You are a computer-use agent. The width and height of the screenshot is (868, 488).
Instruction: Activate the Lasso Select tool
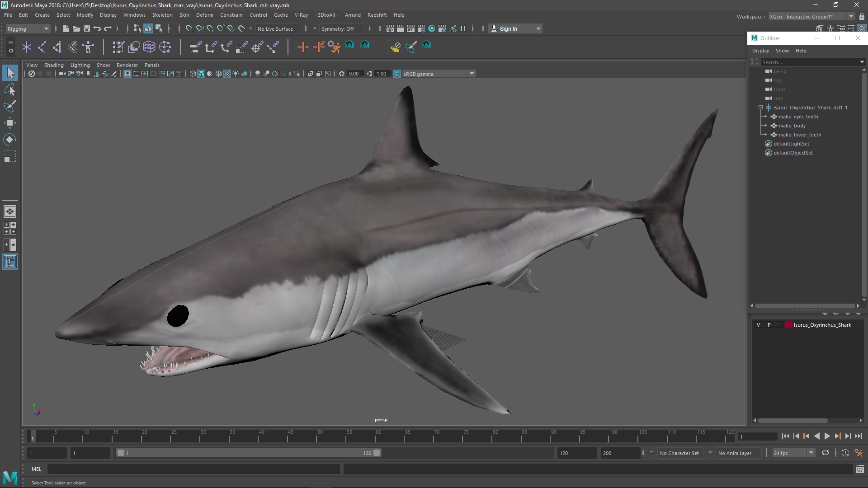(x=10, y=90)
